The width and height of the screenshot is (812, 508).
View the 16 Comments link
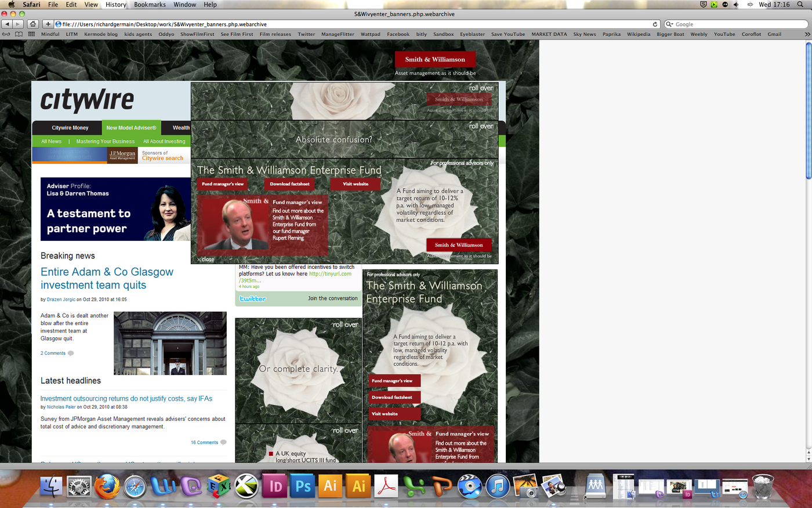coord(204,442)
